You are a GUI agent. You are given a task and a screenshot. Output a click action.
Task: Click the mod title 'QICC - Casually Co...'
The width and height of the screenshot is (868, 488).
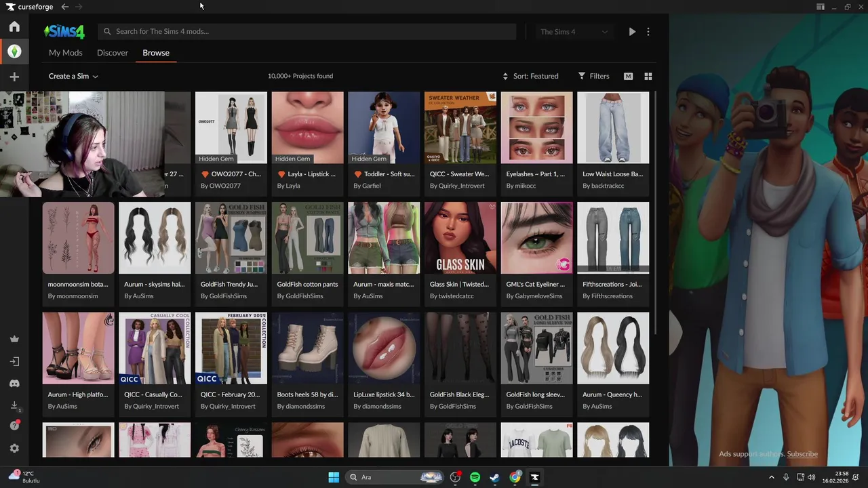(x=153, y=394)
